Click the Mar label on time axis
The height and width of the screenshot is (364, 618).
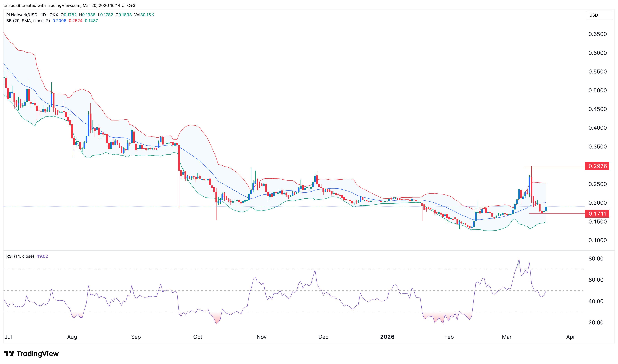click(507, 337)
